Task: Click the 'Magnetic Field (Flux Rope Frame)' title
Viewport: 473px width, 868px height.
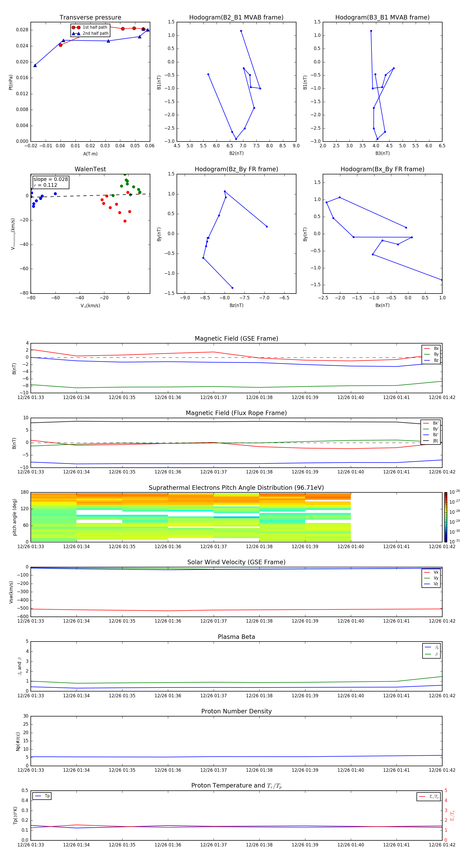Action: coord(236,413)
